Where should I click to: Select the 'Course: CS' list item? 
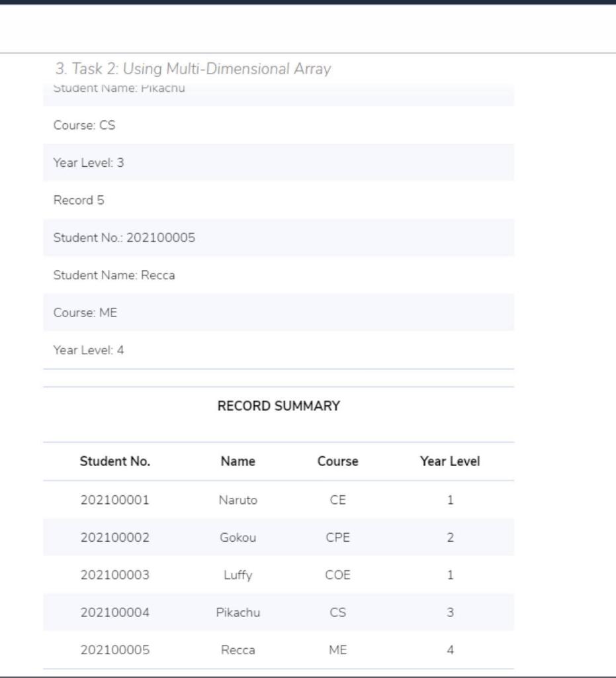tap(279, 124)
